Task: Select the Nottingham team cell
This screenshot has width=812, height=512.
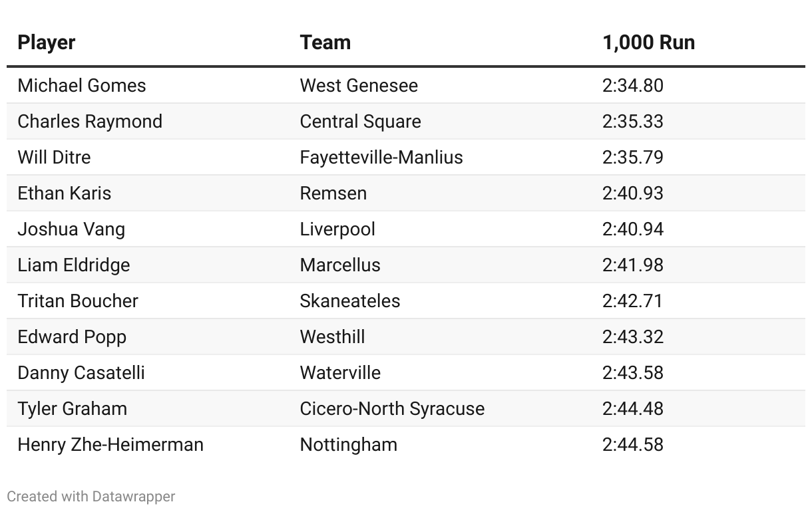Action: 348,445
